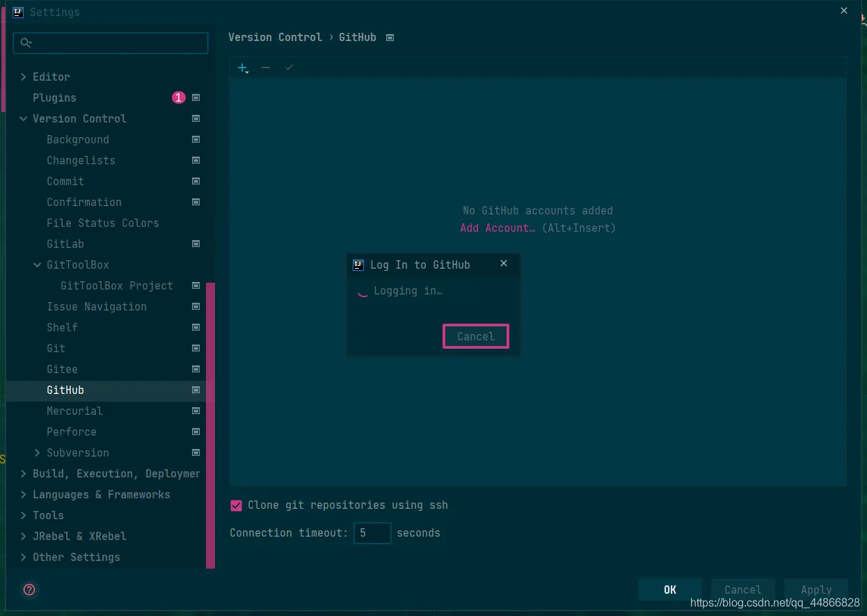Screen dimensions: 867x616
Task: Click the Plugins update badge showing 1
Action: (x=179, y=98)
